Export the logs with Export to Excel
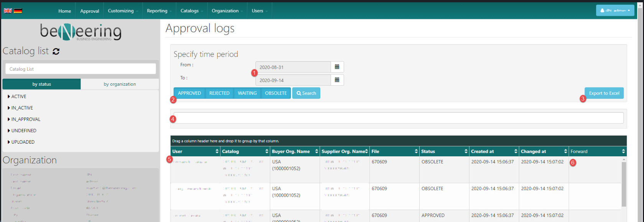Viewport: 644px width, 222px height. (604, 93)
